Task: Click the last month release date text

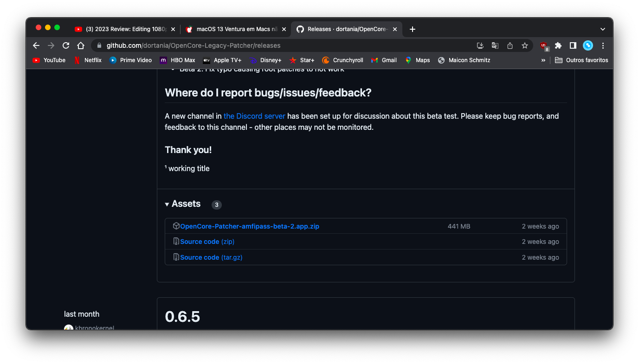Action: [x=82, y=314]
